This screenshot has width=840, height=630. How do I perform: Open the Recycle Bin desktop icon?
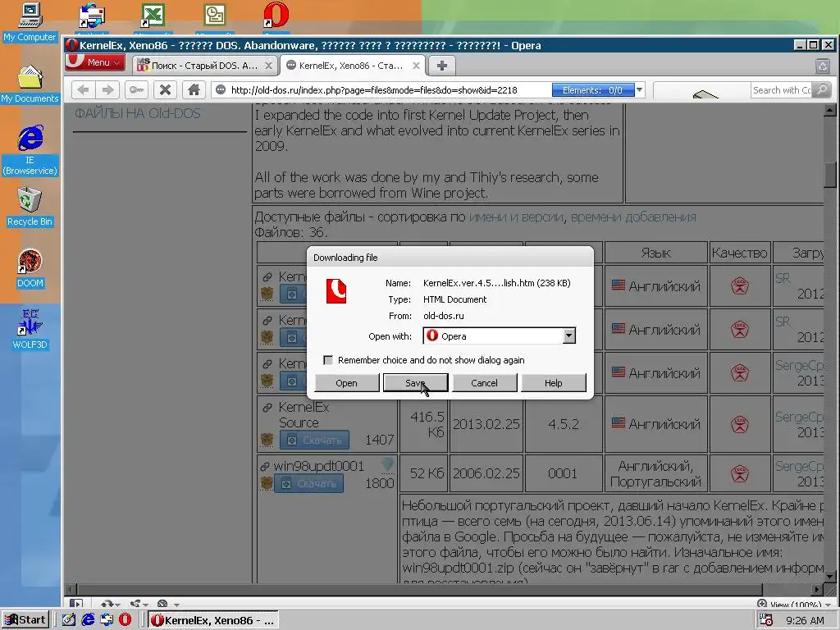click(x=30, y=207)
